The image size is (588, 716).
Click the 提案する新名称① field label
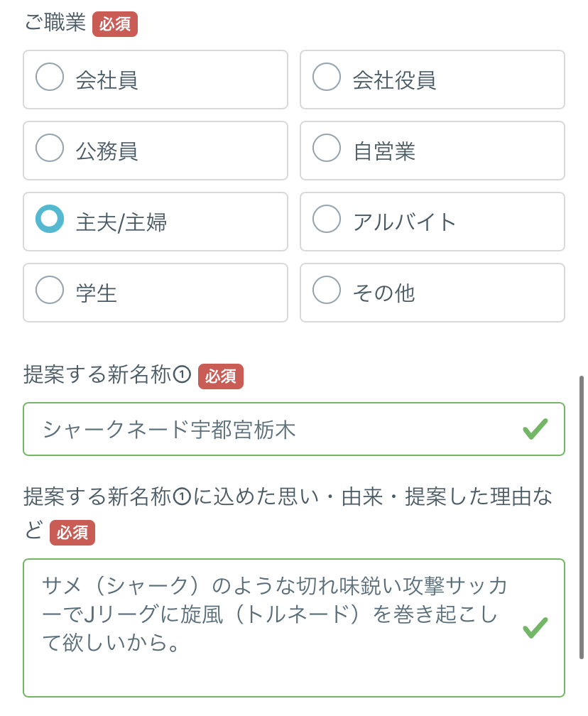107,375
